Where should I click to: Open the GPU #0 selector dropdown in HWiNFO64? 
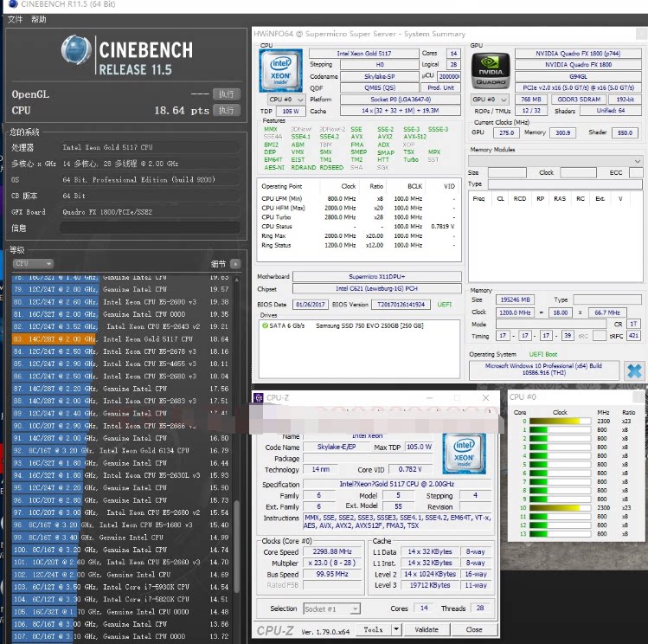pos(490,100)
